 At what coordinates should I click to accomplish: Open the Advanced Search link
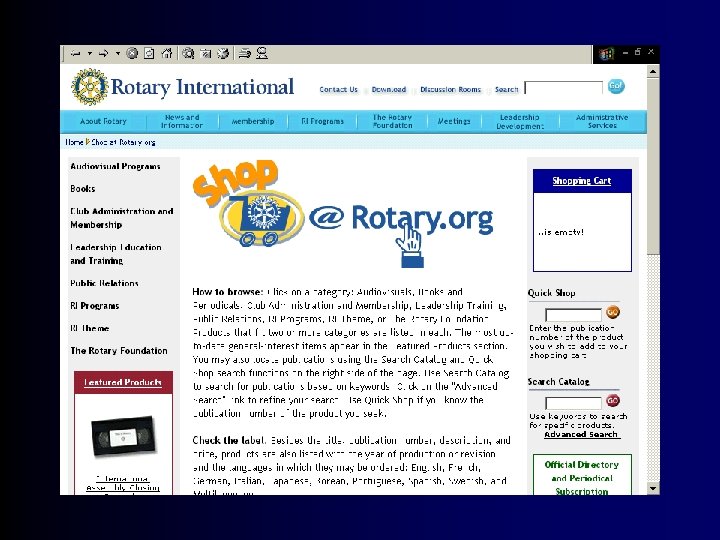(581, 434)
